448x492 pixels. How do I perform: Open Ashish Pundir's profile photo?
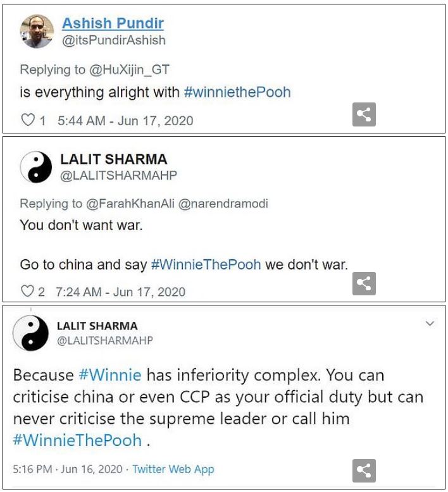(x=37, y=32)
